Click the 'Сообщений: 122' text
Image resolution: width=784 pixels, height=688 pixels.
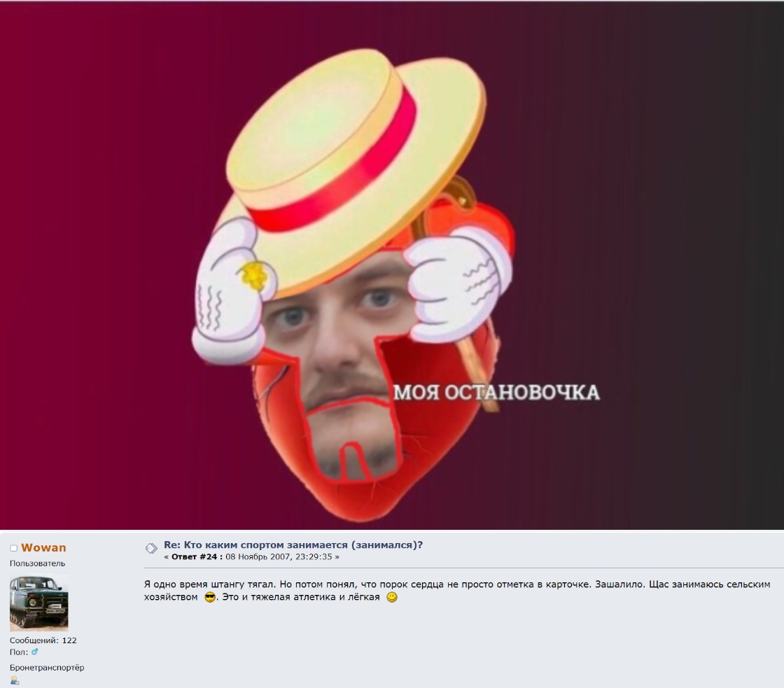pos(43,640)
